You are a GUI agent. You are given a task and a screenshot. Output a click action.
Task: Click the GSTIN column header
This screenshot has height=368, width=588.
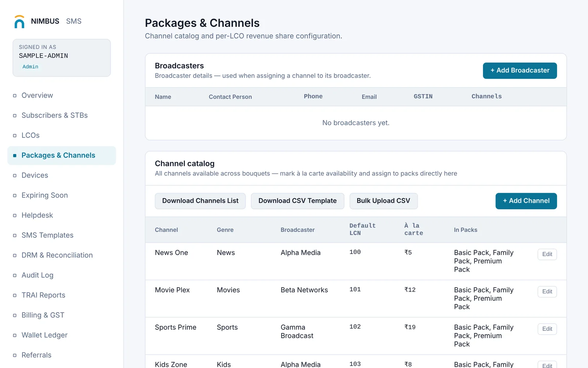(x=423, y=96)
